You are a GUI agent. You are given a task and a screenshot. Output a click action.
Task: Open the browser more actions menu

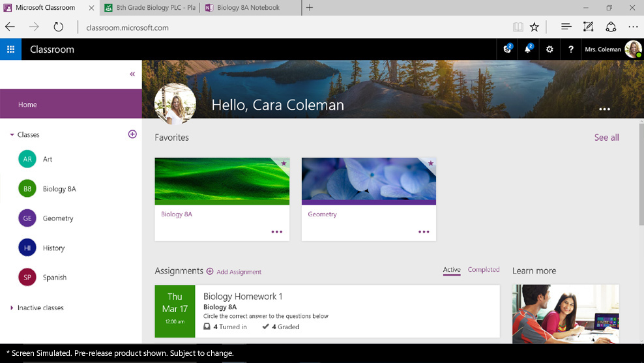[633, 27]
